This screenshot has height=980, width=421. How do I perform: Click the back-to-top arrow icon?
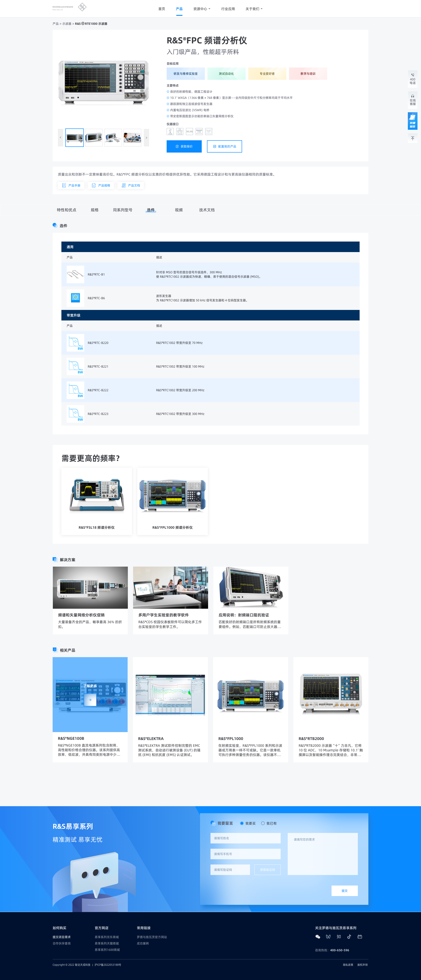412,139
